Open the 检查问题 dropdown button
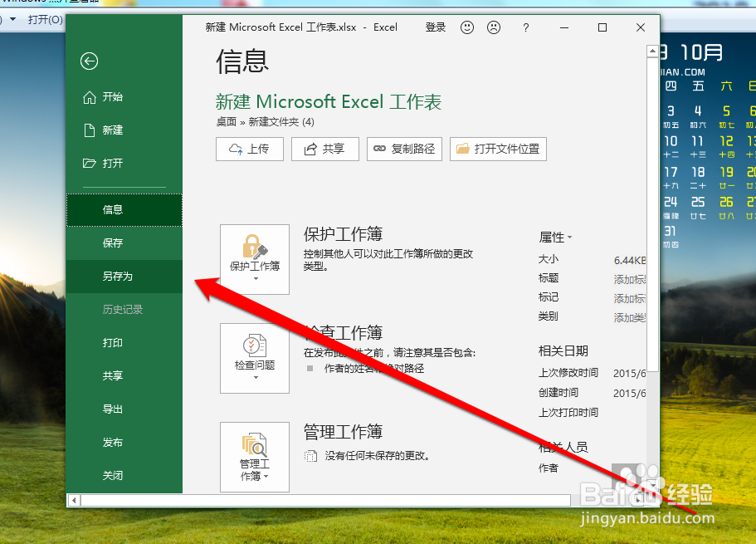 point(255,358)
